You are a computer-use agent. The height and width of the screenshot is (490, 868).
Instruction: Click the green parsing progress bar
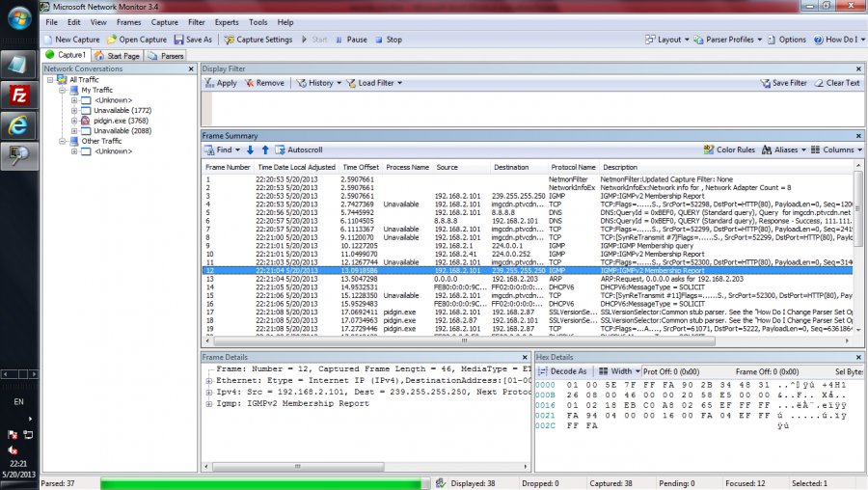(260, 484)
